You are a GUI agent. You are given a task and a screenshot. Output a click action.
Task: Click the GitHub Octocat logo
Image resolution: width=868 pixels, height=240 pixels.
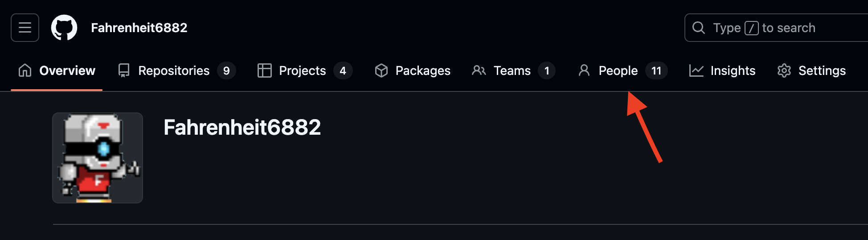pyautogui.click(x=64, y=28)
